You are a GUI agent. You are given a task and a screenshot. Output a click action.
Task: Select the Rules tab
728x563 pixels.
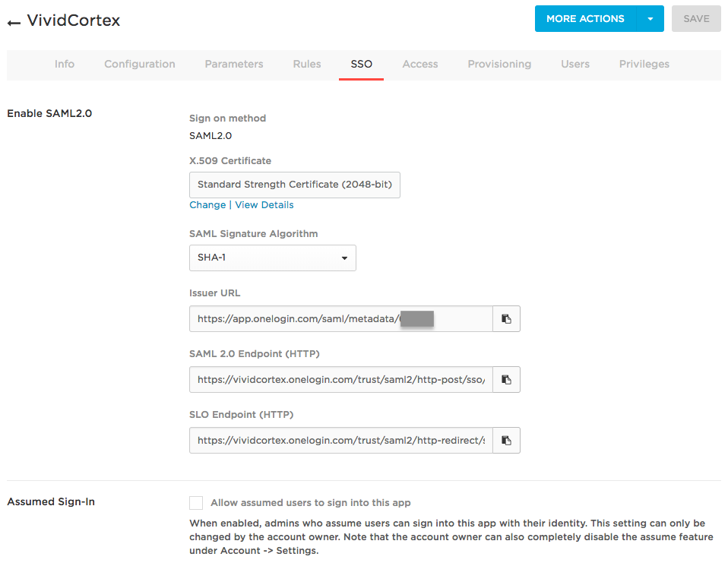(x=307, y=64)
